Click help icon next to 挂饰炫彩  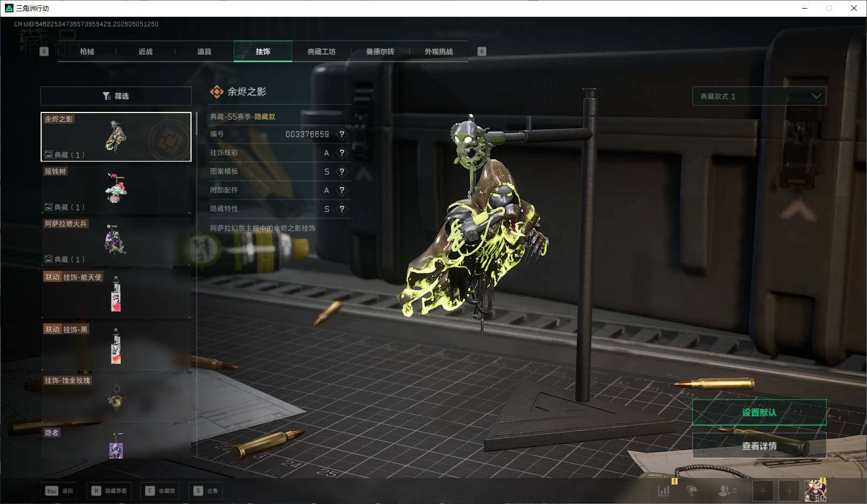341,153
